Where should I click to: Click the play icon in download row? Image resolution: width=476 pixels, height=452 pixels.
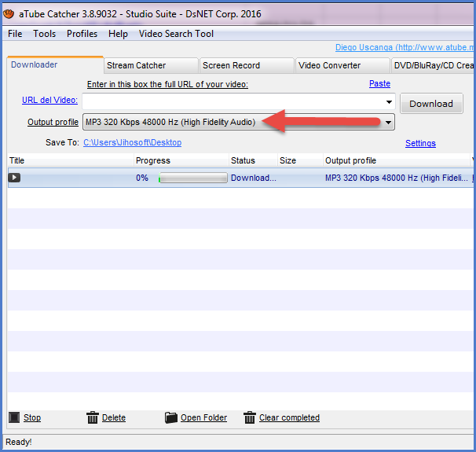tap(14, 178)
